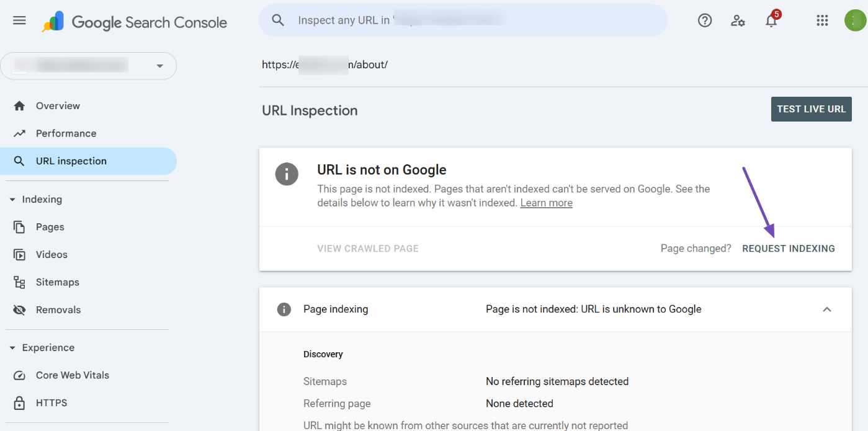Screen dimensions: 868x431
Task: Click the HTTPS lock icon
Action: (x=19, y=403)
